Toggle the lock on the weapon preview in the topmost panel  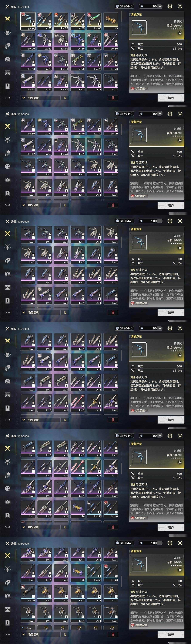(180, 33)
